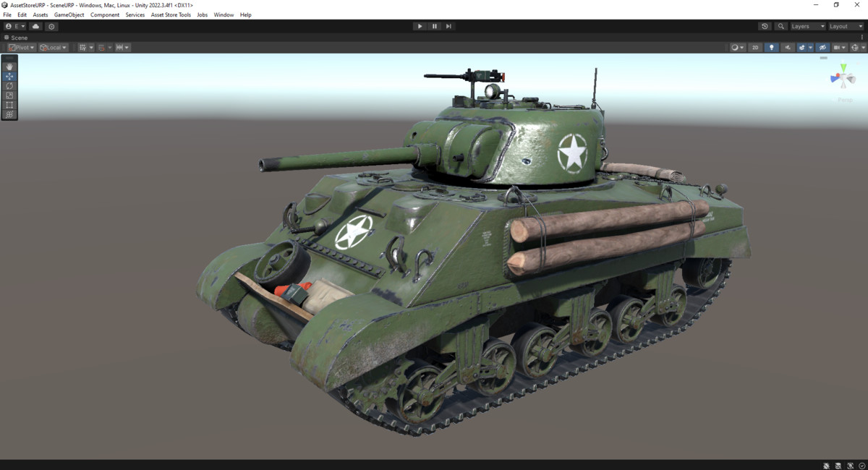
Task: Open the Layers dropdown
Action: tap(807, 26)
